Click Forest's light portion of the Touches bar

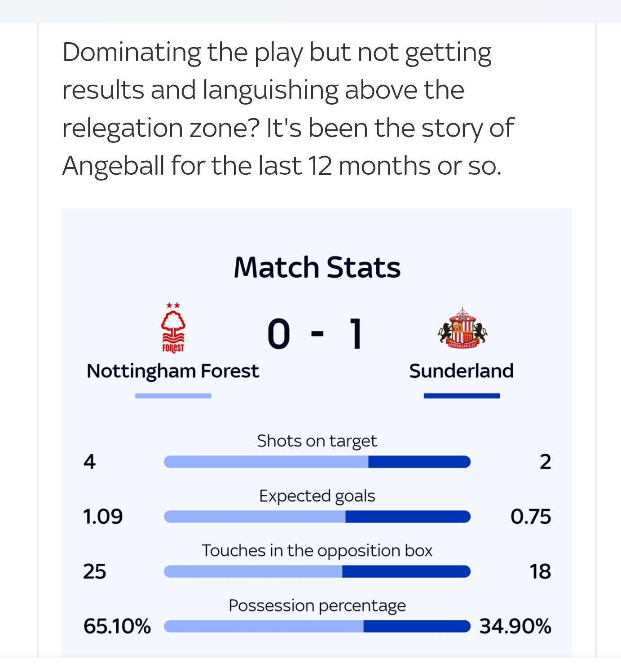253,571
